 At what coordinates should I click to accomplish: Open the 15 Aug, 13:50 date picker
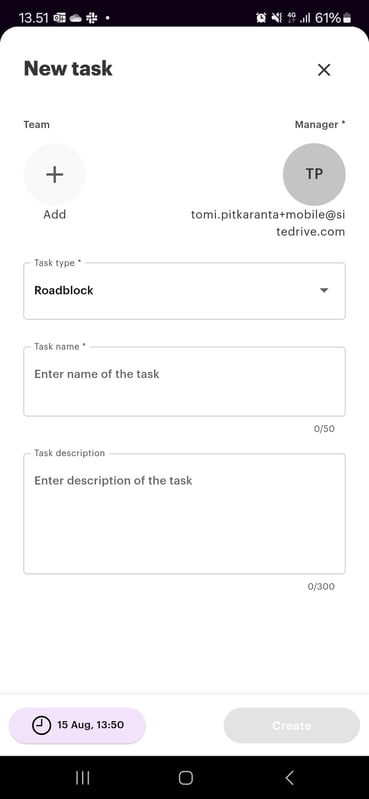[77, 725]
